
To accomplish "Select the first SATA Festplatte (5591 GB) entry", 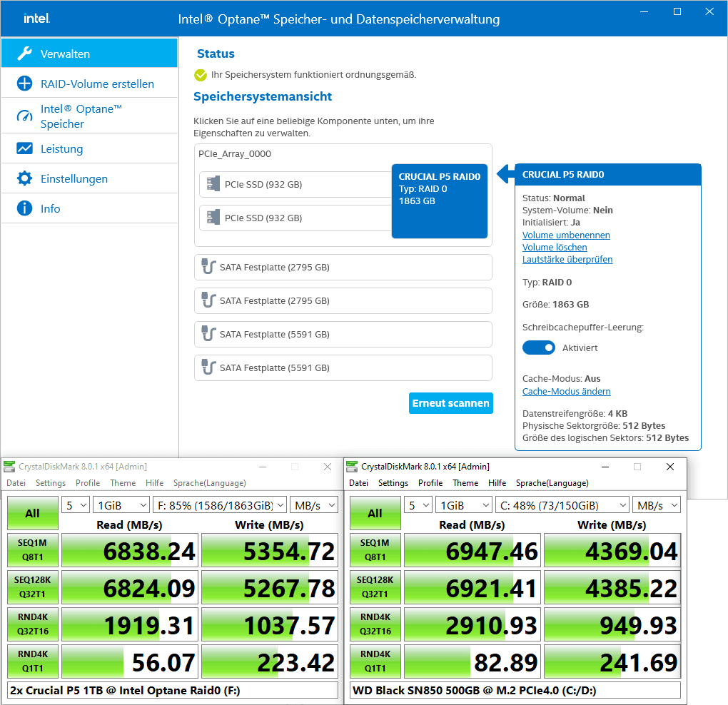I will [x=343, y=334].
